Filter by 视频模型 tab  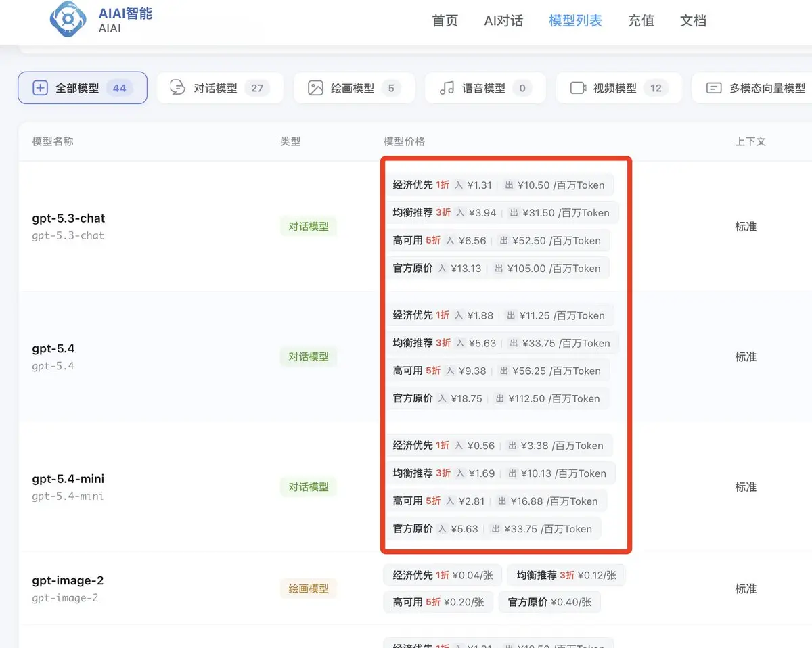coord(619,88)
